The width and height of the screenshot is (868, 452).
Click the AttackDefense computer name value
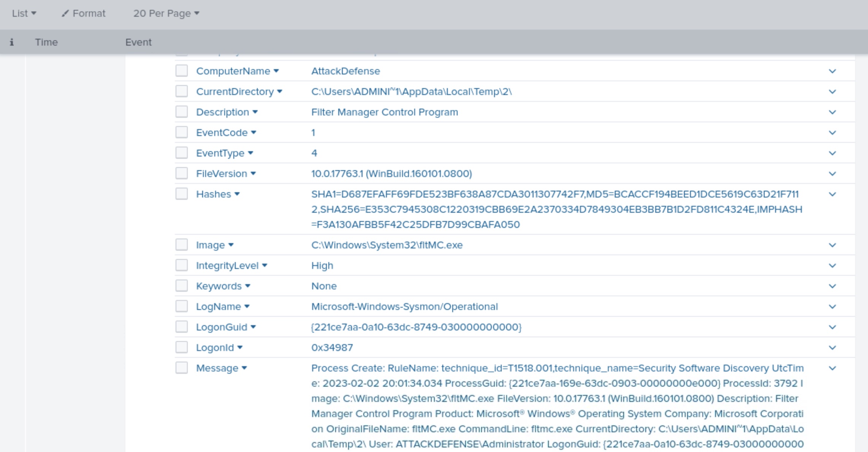[x=345, y=71]
